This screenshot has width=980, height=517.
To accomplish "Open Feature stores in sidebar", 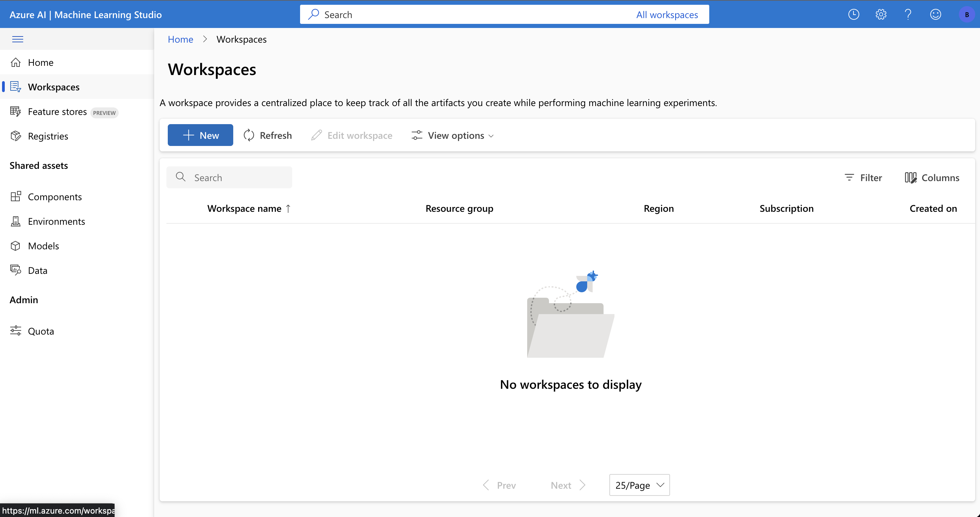I will pos(57,112).
